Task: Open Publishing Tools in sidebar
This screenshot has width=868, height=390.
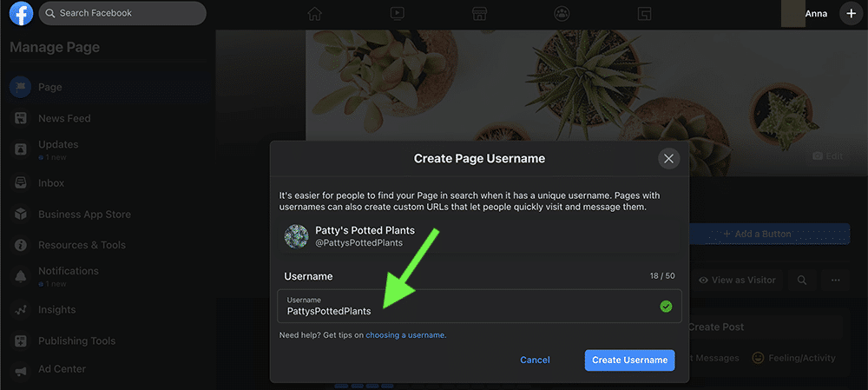Action: coord(76,340)
